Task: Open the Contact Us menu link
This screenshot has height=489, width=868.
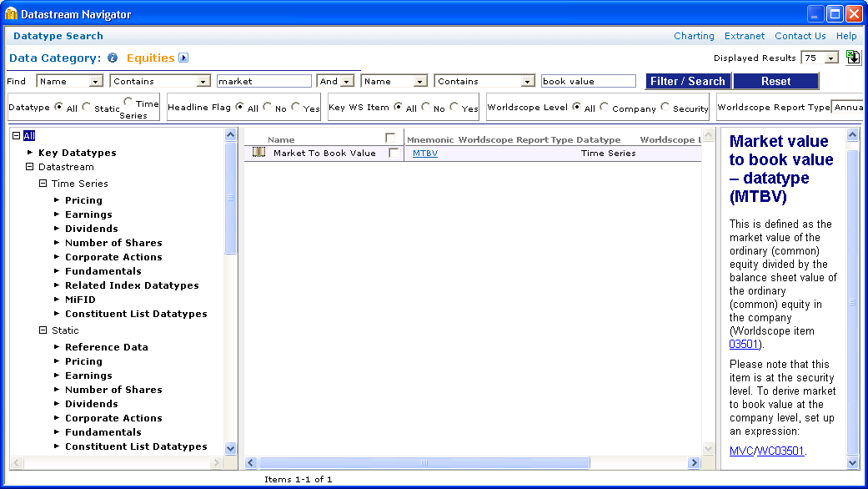Action: (800, 36)
